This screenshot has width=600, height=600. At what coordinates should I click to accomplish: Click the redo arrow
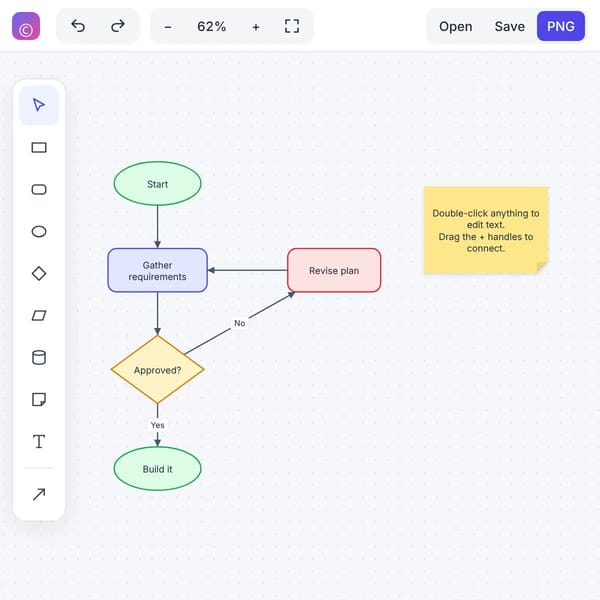[117, 26]
